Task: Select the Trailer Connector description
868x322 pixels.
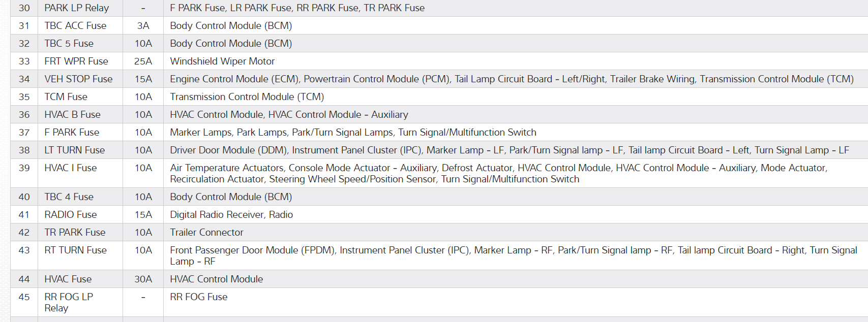Action: tap(206, 233)
